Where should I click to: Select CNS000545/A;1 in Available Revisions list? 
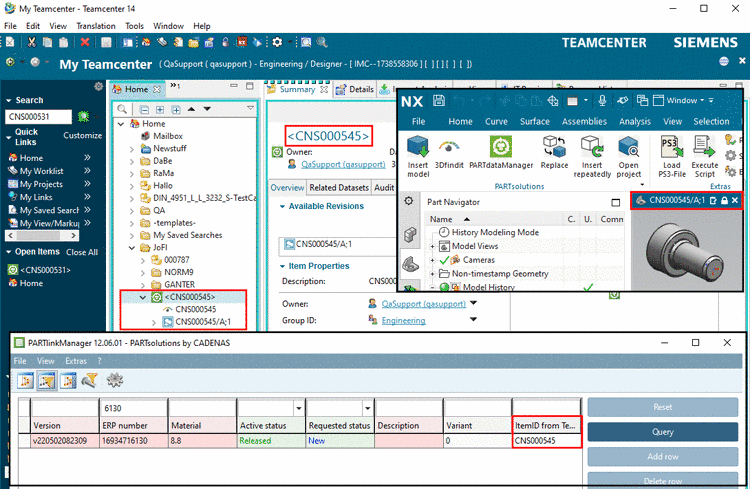click(324, 244)
